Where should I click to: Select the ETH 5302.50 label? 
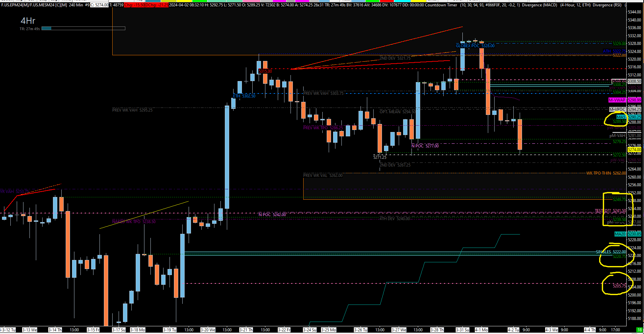244,96
